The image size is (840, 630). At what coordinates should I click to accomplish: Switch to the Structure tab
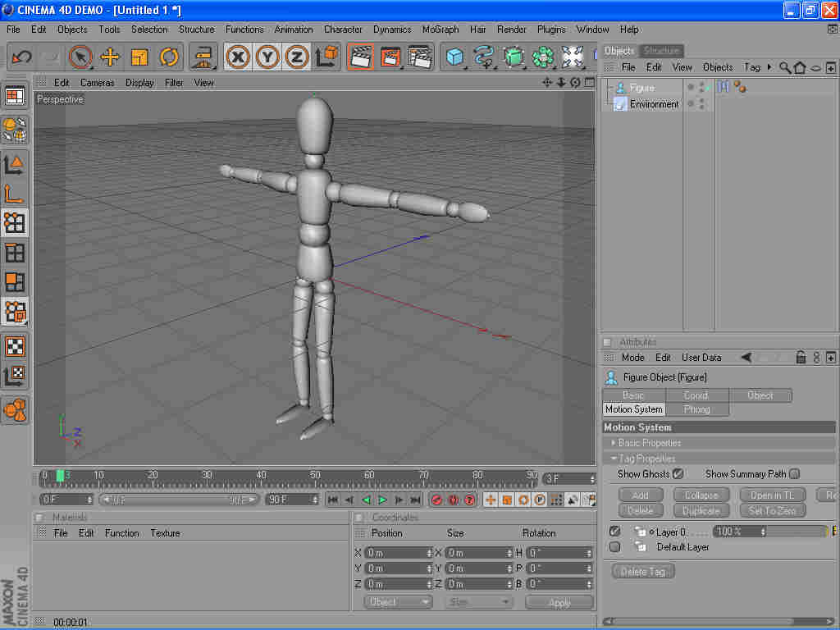click(x=662, y=50)
